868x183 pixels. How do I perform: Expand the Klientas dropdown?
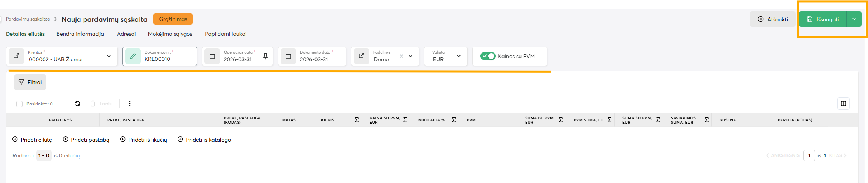point(109,56)
